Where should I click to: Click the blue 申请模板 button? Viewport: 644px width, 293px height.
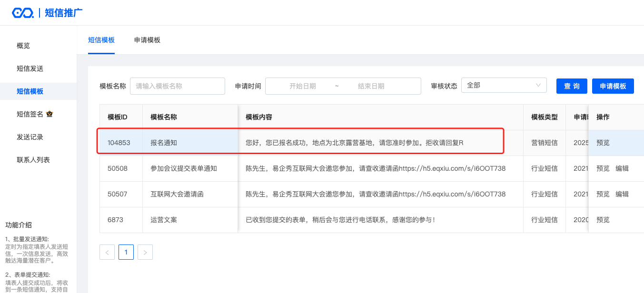[x=613, y=86]
